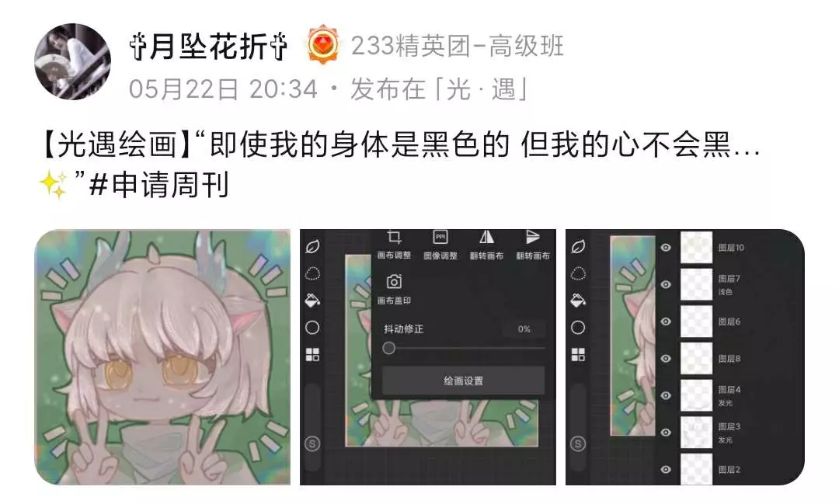This screenshot has height=504, width=839.
Task: Open the canvas adjust crop icon
Action: 394,237
